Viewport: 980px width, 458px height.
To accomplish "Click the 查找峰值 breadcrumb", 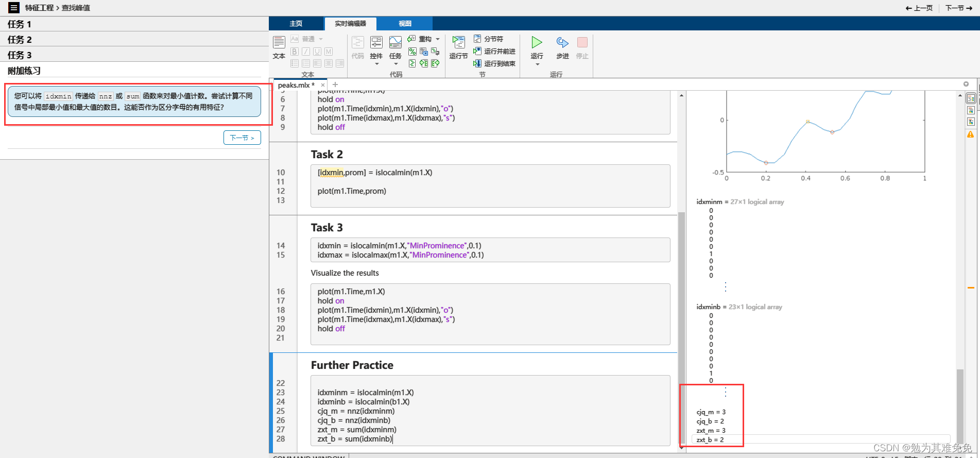I will tap(76, 8).
